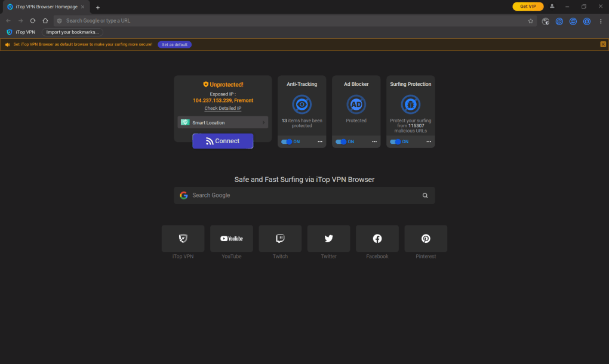
Task: Click the Get VIP button
Action: [x=528, y=7]
